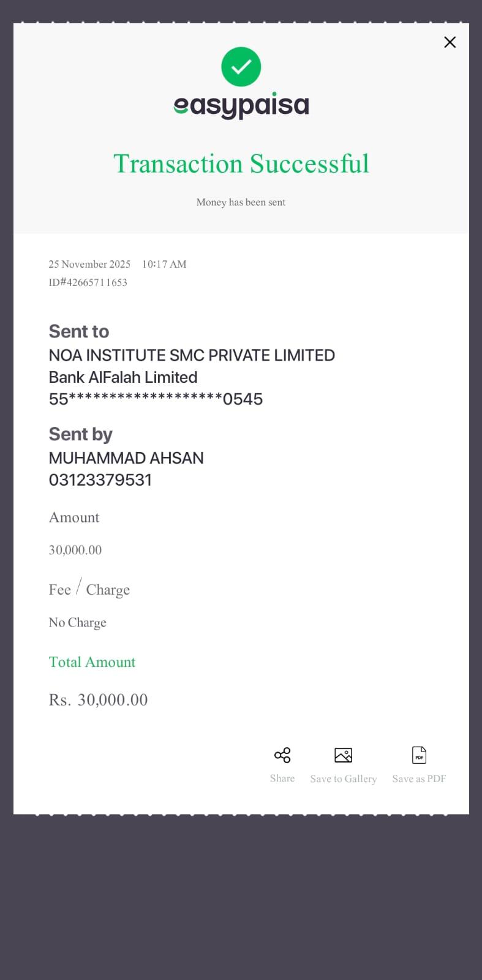Viewport: 482px width, 980px height.
Task: Click the Transaction Successful heading
Action: coord(241,164)
